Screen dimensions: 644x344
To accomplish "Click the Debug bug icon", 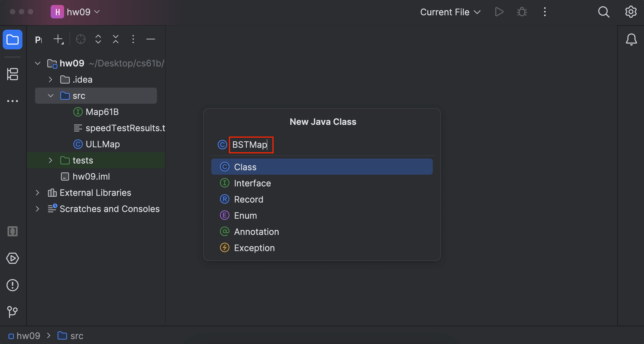I will (x=522, y=12).
